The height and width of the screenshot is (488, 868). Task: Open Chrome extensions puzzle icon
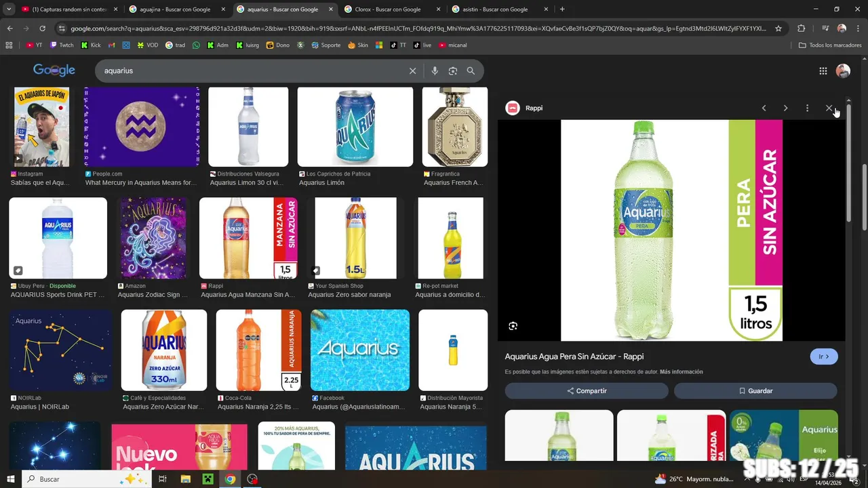tap(801, 28)
